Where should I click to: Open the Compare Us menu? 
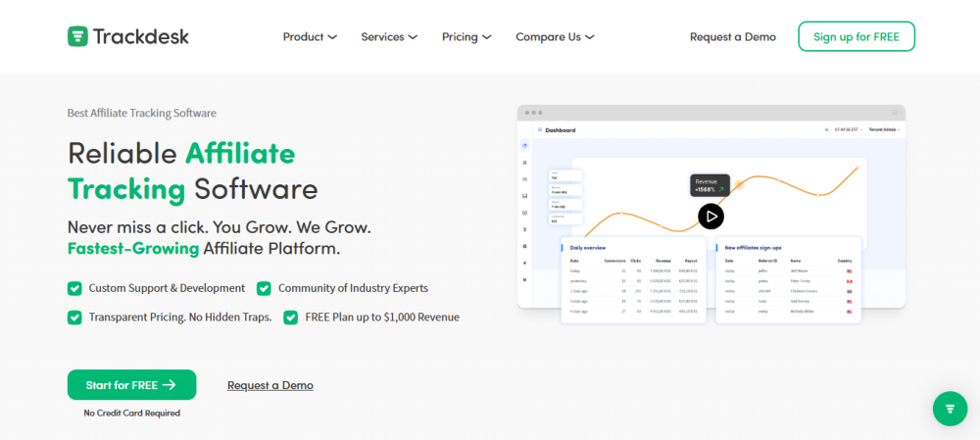coord(555,37)
